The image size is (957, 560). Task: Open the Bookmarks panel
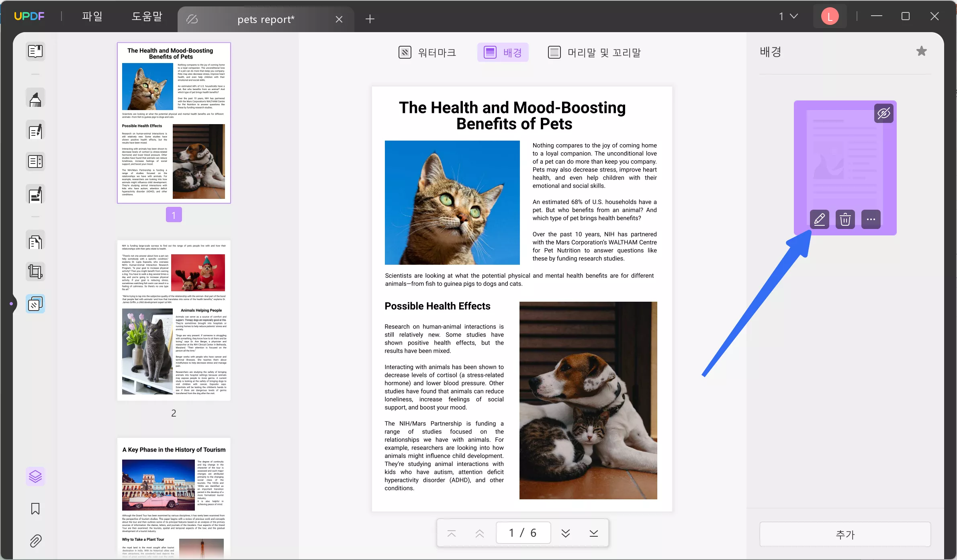coord(35,509)
